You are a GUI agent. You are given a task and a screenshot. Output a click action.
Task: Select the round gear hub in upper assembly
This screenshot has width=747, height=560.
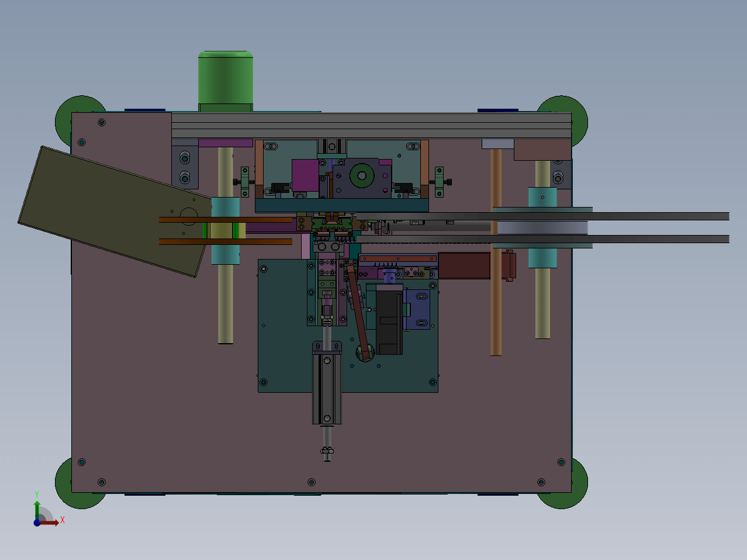[x=362, y=175]
